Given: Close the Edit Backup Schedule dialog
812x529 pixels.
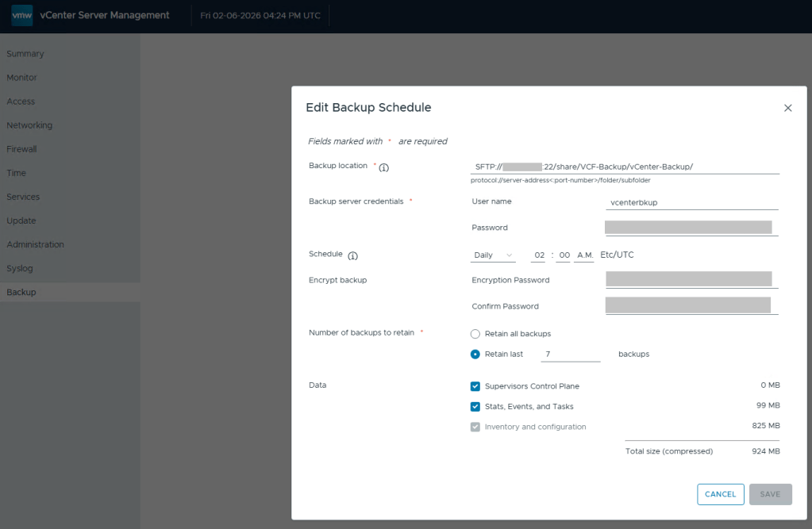Looking at the screenshot, I should [787, 108].
